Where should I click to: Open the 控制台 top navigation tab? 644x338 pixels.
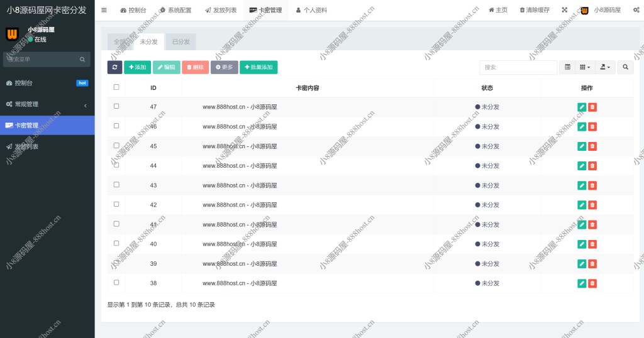(133, 10)
